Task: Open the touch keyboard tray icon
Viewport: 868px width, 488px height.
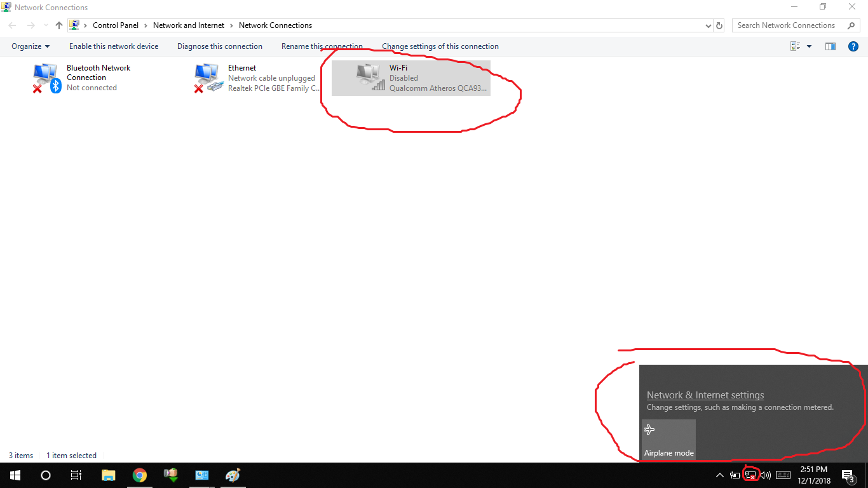Action: click(x=783, y=475)
